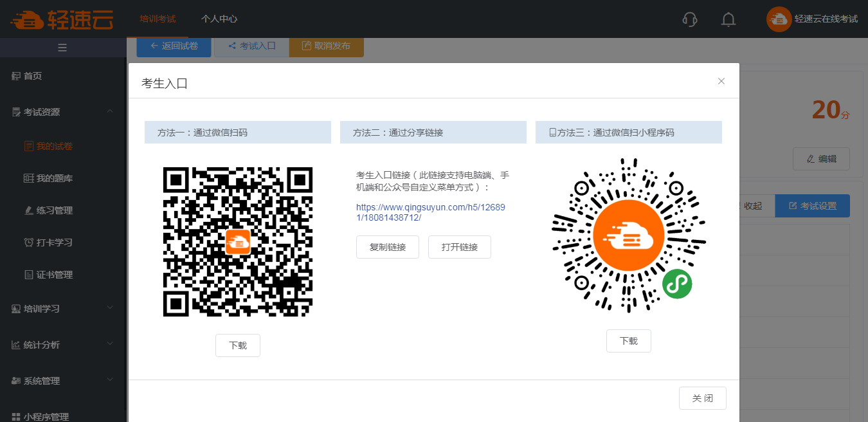Click the 方法二：通过分享链接 heading
Screen dimensions: 868x422
[x=398, y=133]
